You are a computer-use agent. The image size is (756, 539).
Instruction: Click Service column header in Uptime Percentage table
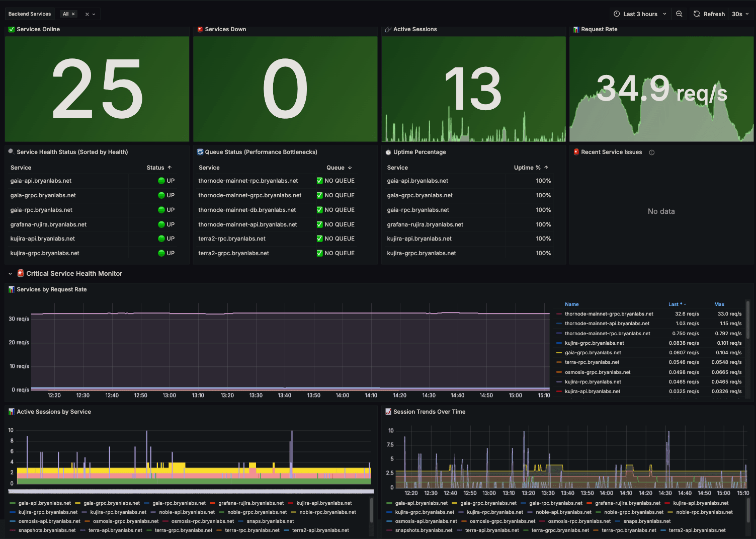pyautogui.click(x=397, y=168)
